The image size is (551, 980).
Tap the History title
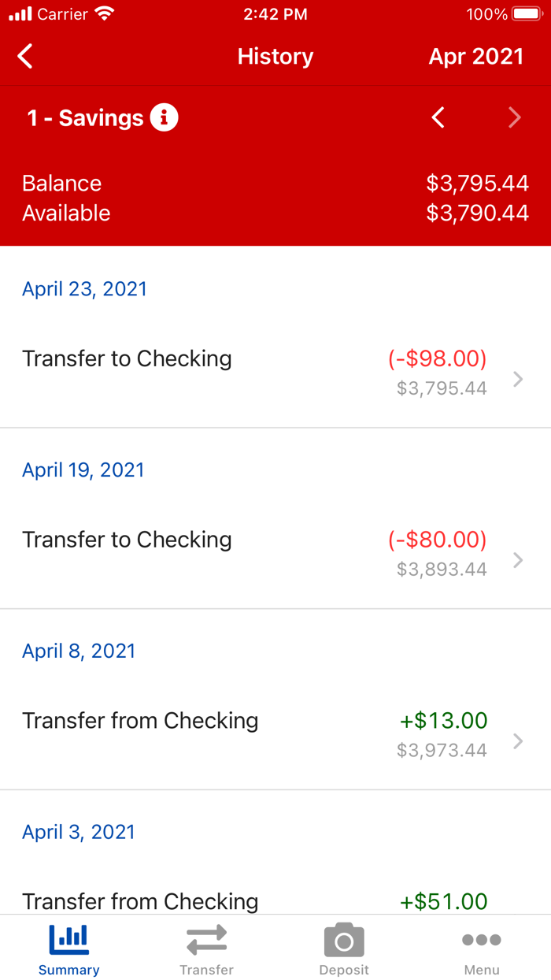(x=275, y=56)
